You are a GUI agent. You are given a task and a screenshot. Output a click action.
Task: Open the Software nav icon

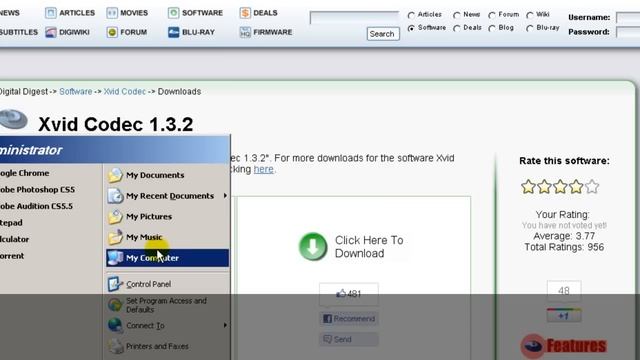tap(173, 13)
